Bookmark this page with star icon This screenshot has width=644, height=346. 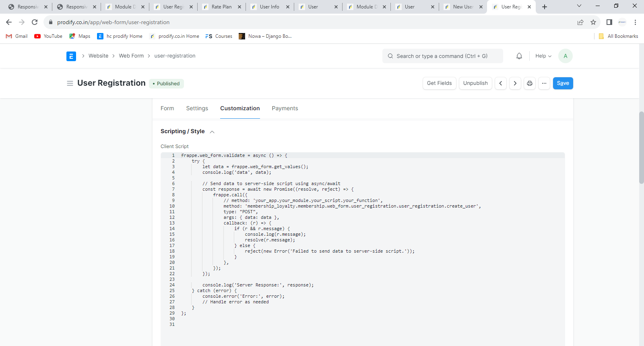(593, 22)
